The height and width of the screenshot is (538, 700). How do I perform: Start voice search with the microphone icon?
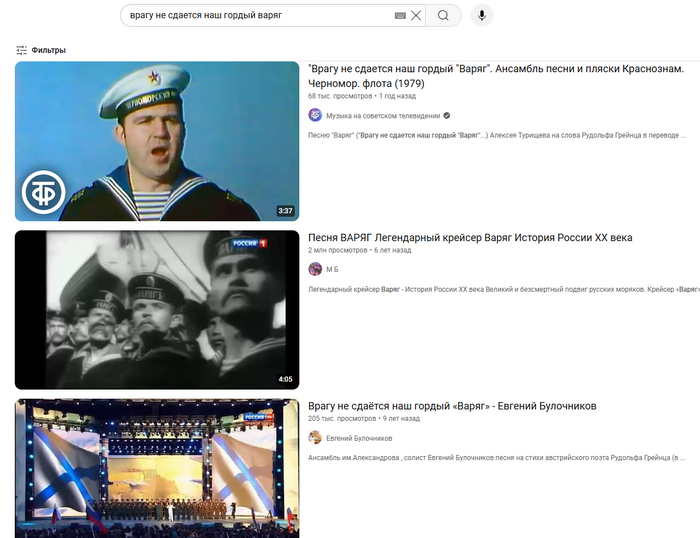[482, 15]
